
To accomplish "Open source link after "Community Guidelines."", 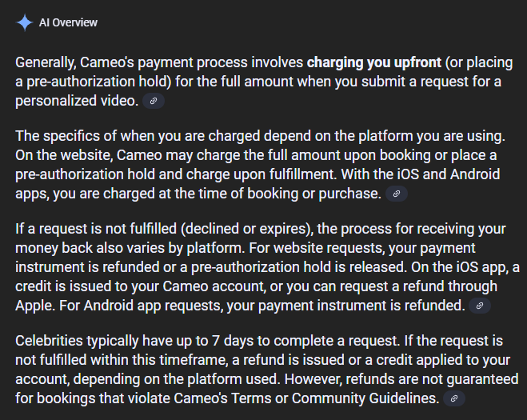I will (x=454, y=398).
